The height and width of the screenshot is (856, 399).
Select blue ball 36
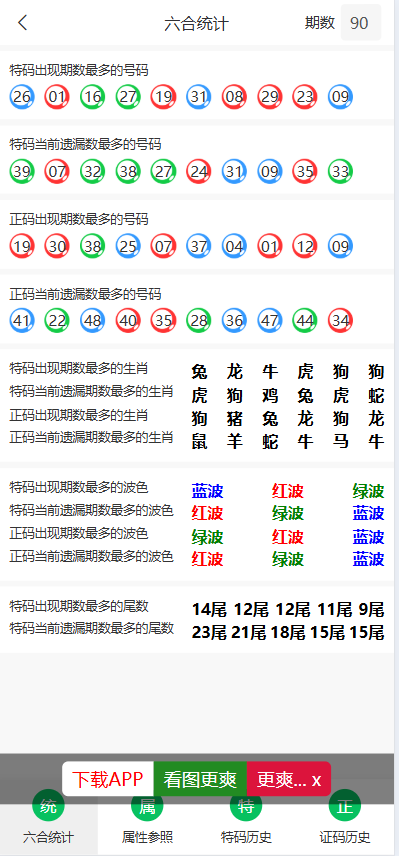pos(234,321)
